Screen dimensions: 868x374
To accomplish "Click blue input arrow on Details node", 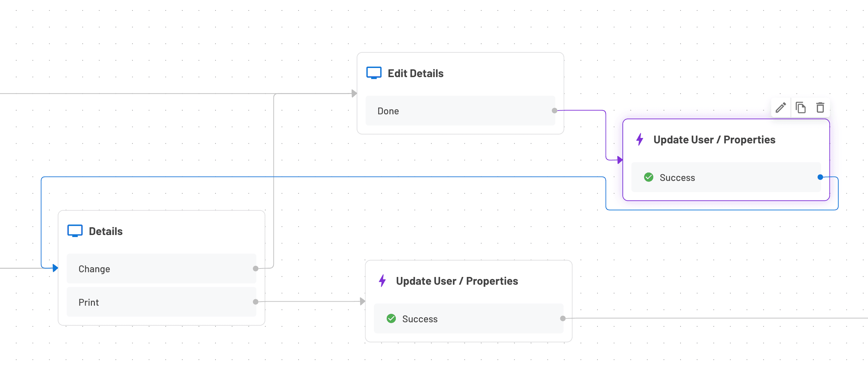I will click(x=55, y=268).
